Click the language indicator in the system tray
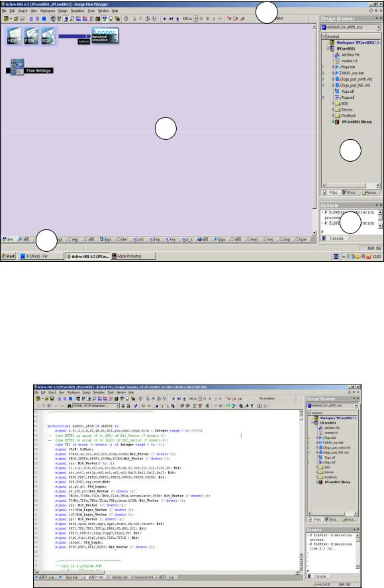384x588 pixels. click(x=336, y=257)
